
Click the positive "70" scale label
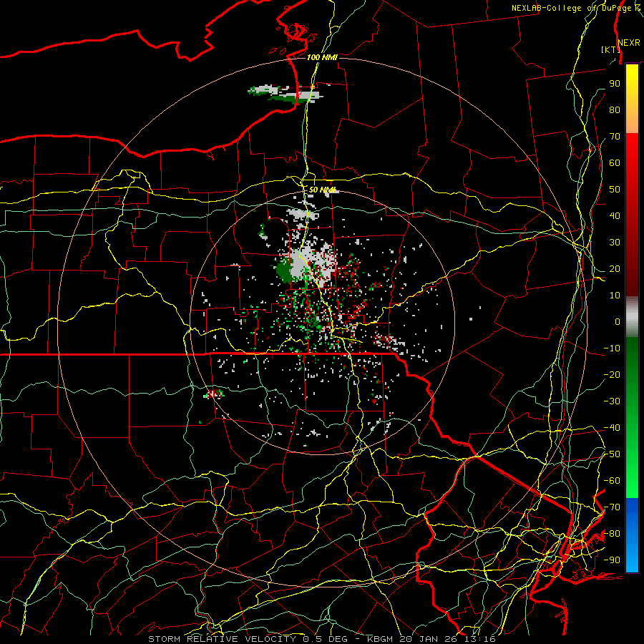coord(615,137)
